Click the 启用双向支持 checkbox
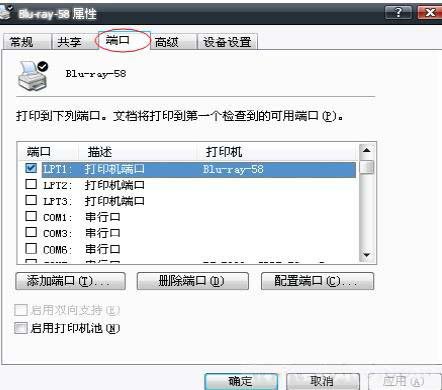 pos(20,310)
